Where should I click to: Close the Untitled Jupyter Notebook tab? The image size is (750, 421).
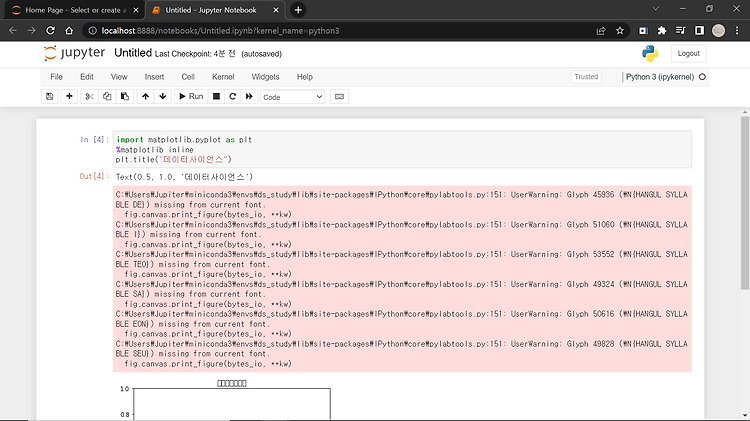click(276, 10)
